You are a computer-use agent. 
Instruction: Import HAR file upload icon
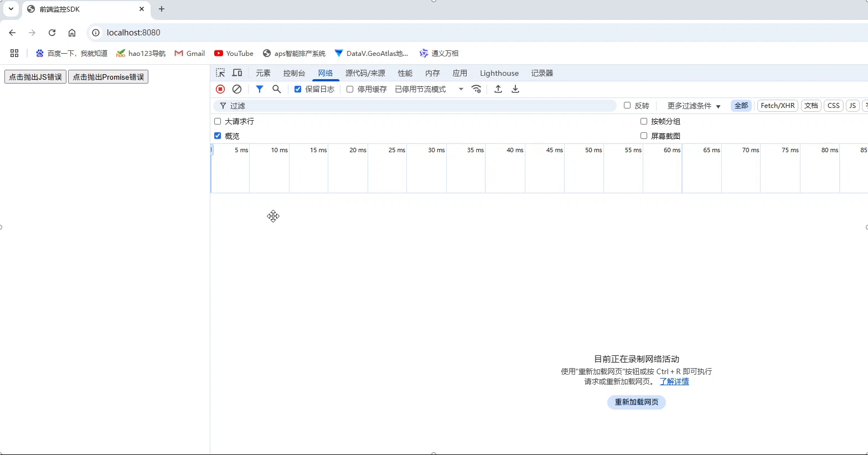point(498,89)
